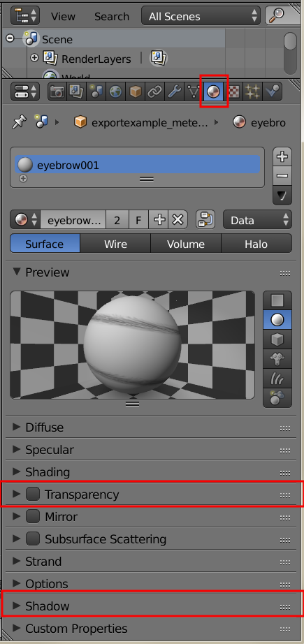Switch material type to Wire

[115, 244]
